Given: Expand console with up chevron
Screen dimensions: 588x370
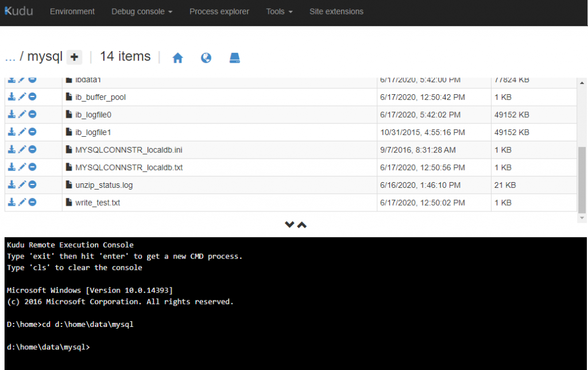Looking at the screenshot, I should [302, 225].
